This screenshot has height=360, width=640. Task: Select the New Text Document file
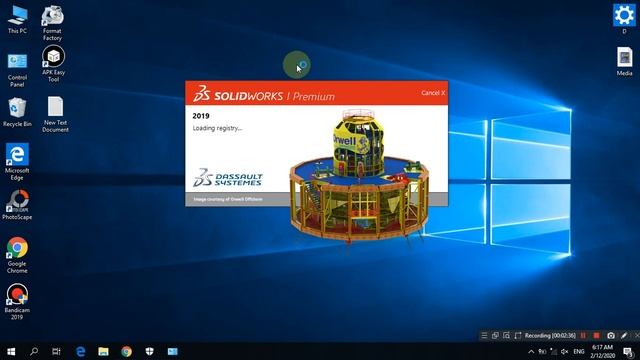56,114
